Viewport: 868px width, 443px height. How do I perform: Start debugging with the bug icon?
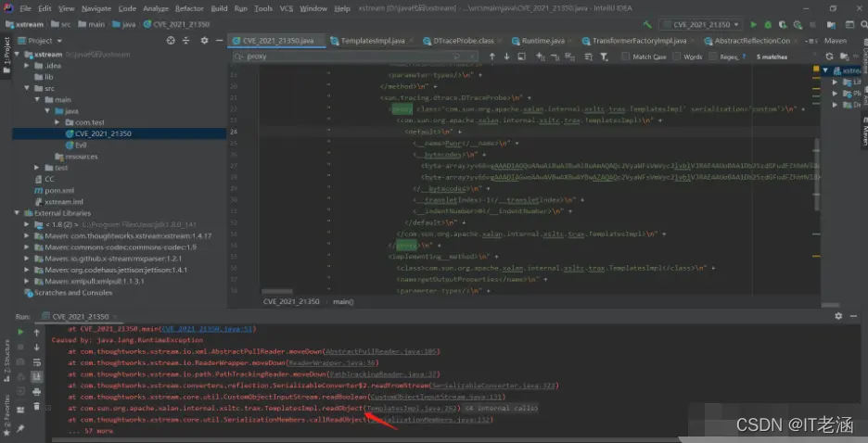click(x=768, y=24)
